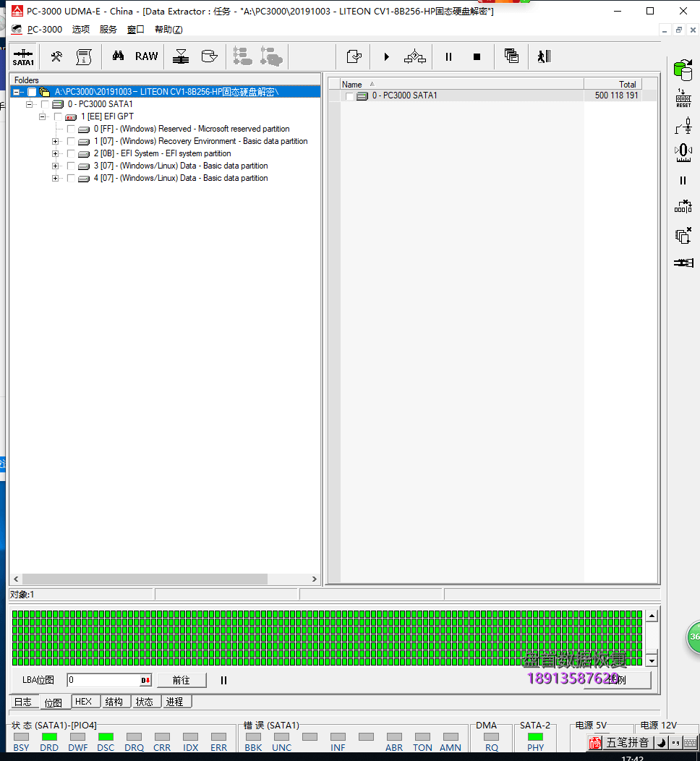
Task: Expand partition 3 [07] Data node
Action: pyautogui.click(x=55, y=166)
